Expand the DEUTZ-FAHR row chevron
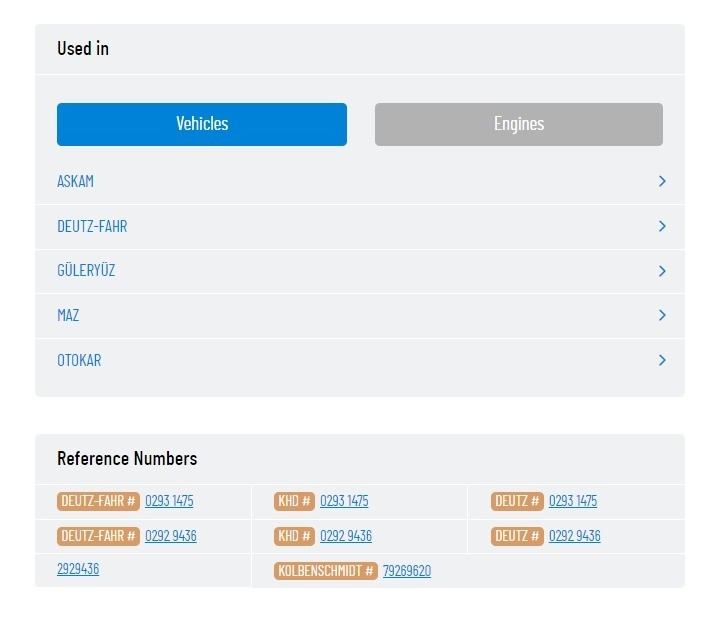 (662, 226)
